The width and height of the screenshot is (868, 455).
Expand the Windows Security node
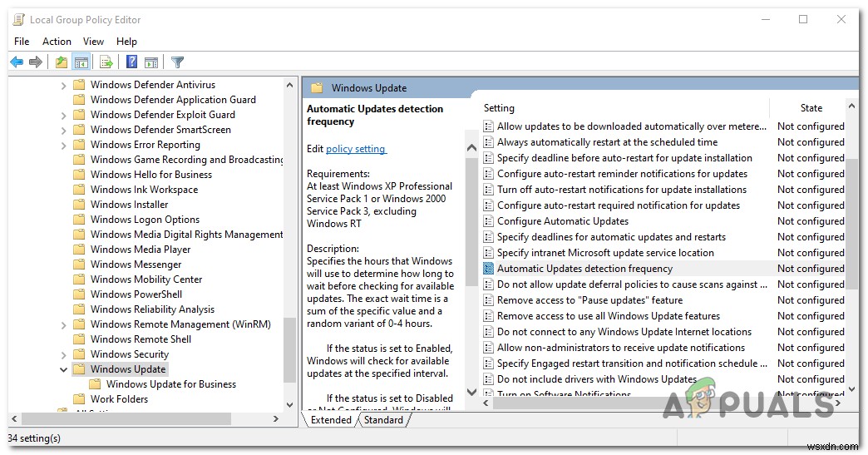(63, 355)
